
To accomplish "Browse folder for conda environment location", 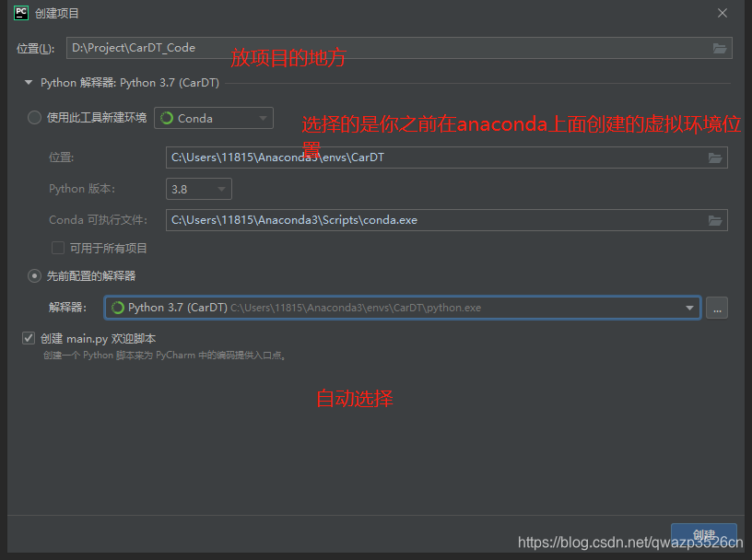I will [x=715, y=157].
